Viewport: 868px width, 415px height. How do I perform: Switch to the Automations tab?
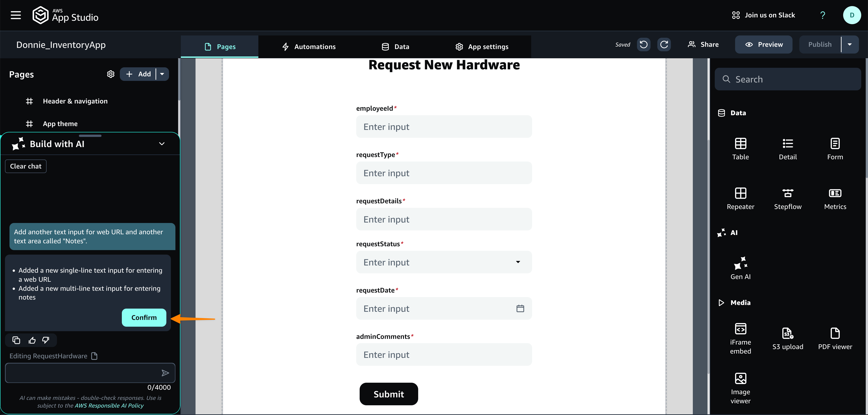pyautogui.click(x=309, y=47)
